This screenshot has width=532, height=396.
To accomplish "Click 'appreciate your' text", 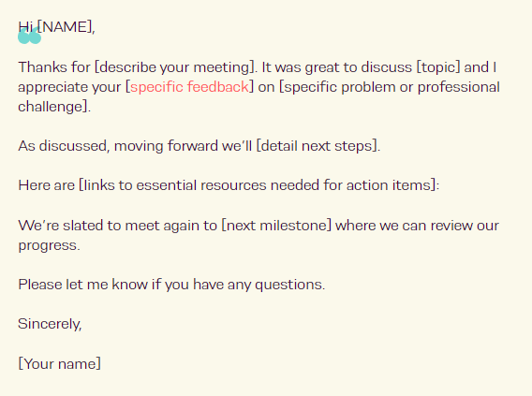I will (x=69, y=87).
